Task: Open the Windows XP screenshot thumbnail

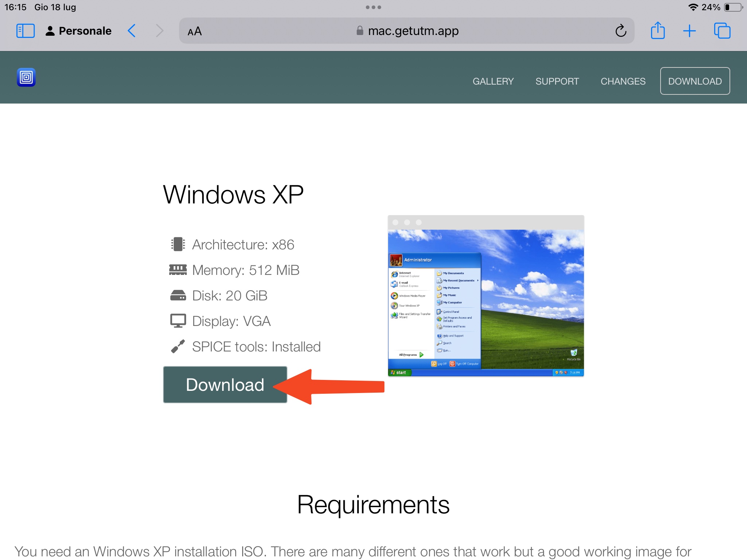Action: (486, 296)
